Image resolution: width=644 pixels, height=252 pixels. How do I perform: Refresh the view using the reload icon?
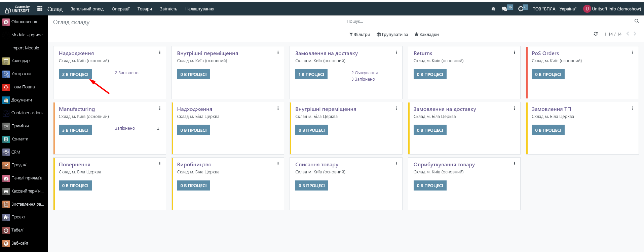596,34
